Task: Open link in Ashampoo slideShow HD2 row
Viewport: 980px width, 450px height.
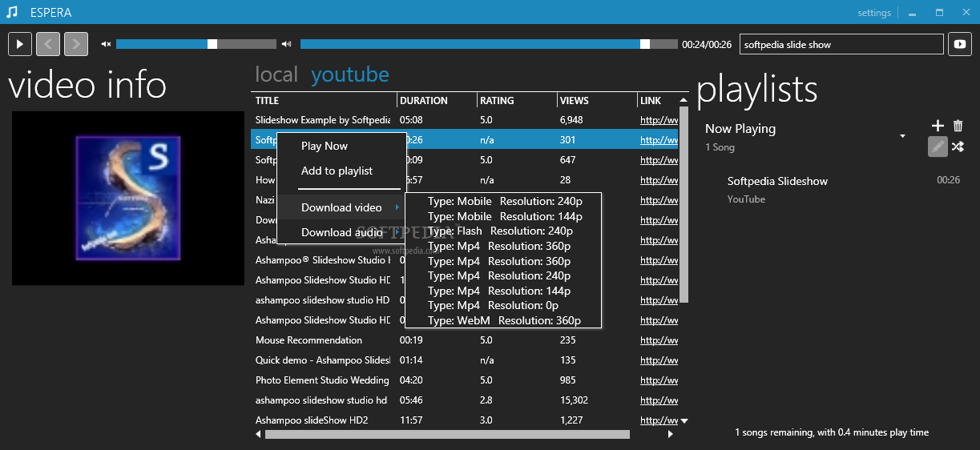Action: [659, 420]
